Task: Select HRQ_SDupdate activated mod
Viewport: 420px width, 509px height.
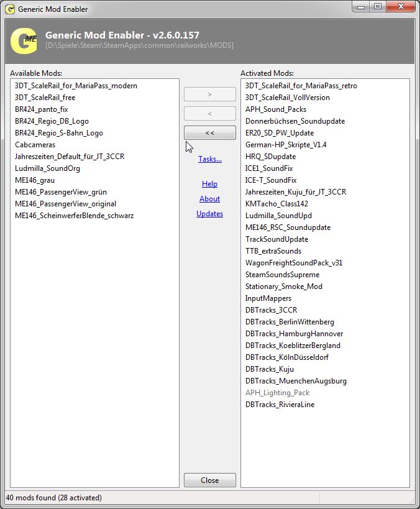Action: tap(270, 157)
